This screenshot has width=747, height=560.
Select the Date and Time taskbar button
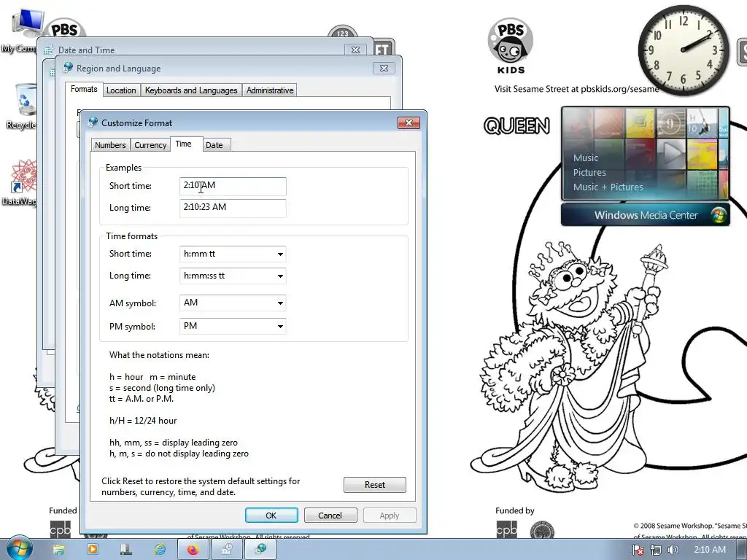click(227, 550)
